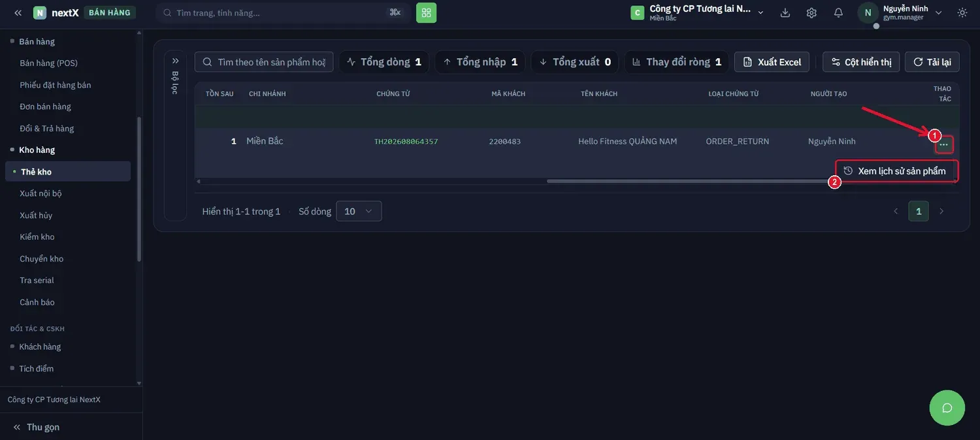This screenshot has height=440, width=980.
Task: Click the table horizontal scrollbar
Action: pyautogui.click(x=686, y=181)
